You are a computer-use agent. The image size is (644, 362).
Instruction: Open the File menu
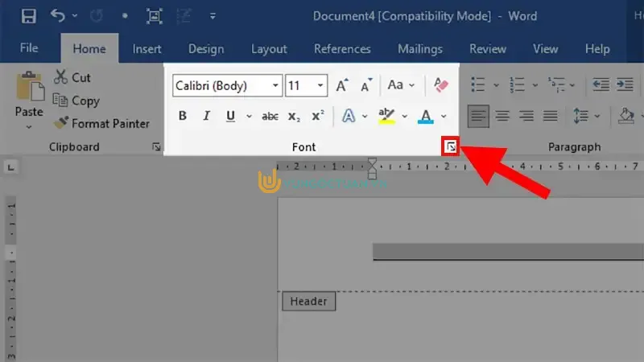pyautogui.click(x=29, y=48)
